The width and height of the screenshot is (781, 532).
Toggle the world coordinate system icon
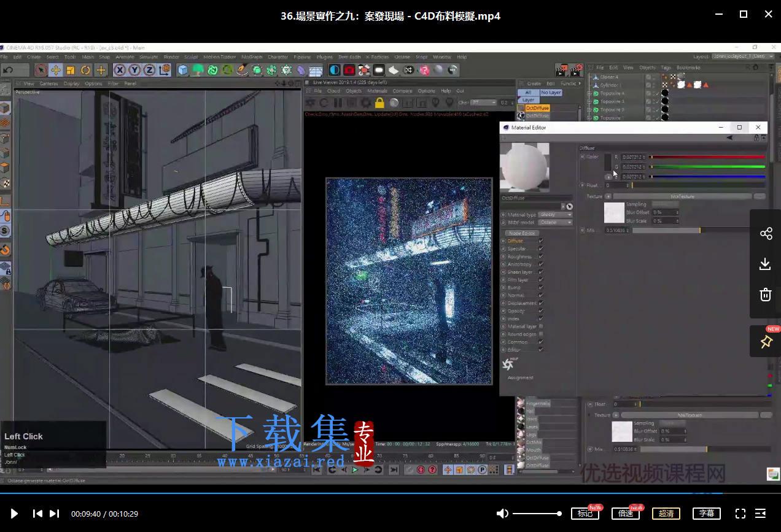(x=164, y=70)
